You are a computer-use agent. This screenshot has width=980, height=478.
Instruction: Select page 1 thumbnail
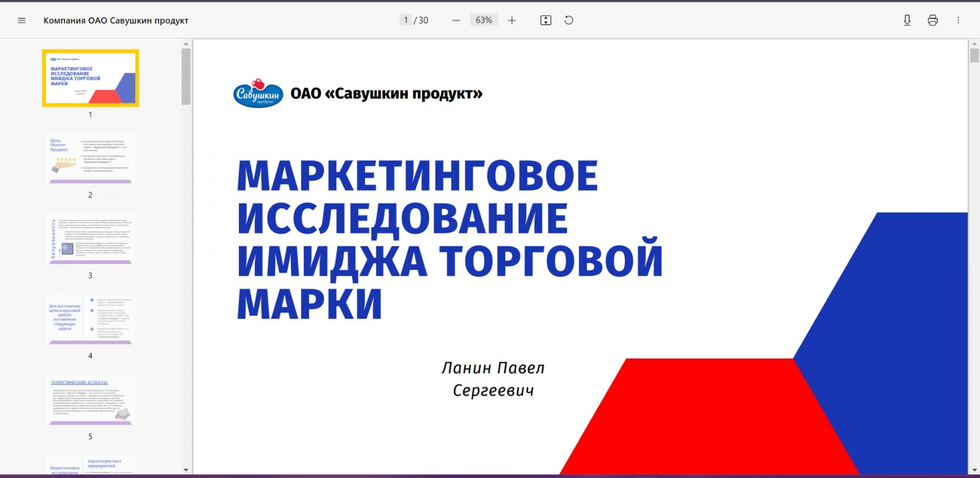click(91, 78)
